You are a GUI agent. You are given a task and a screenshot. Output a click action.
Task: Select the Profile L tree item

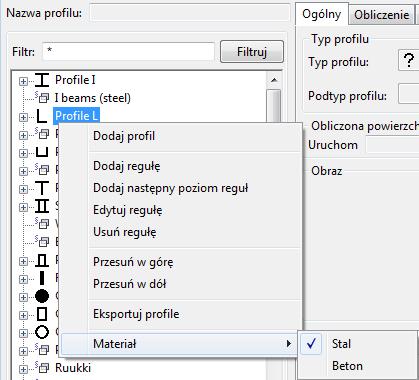(77, 116)
